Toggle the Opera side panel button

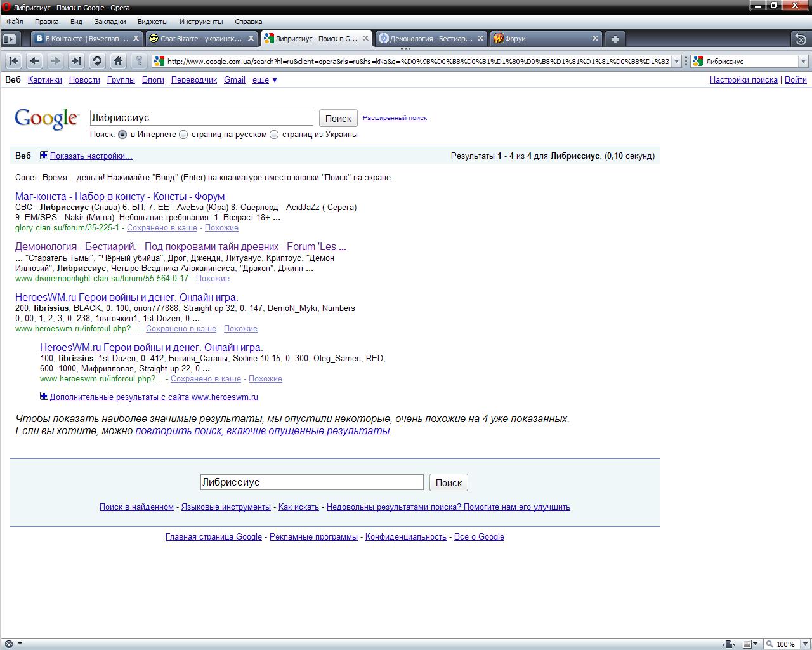(x=10, y=39)
